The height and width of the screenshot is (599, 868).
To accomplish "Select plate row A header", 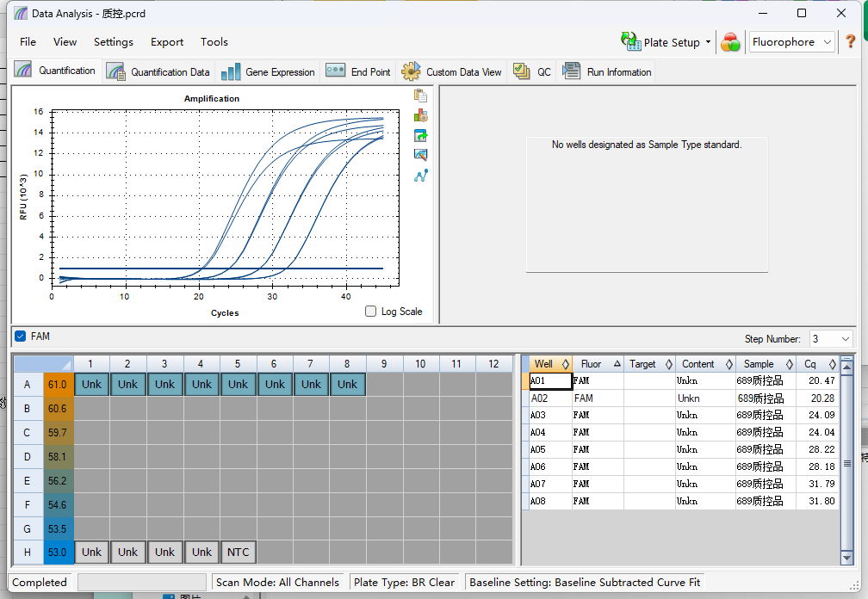I will (x=28, y=385).
